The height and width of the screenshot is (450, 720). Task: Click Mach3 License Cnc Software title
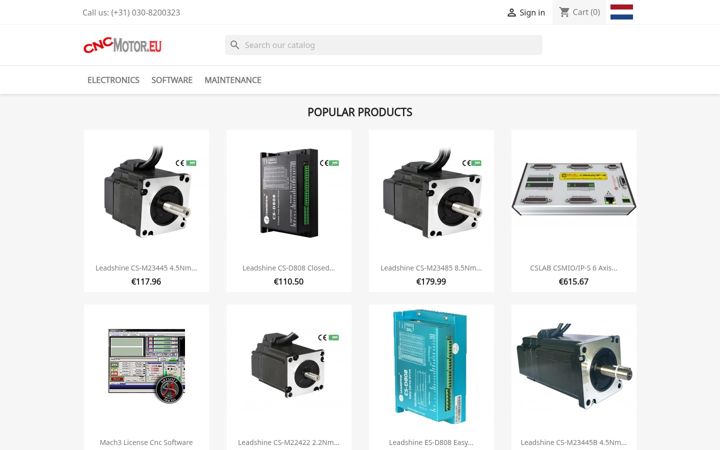point(146,442)
